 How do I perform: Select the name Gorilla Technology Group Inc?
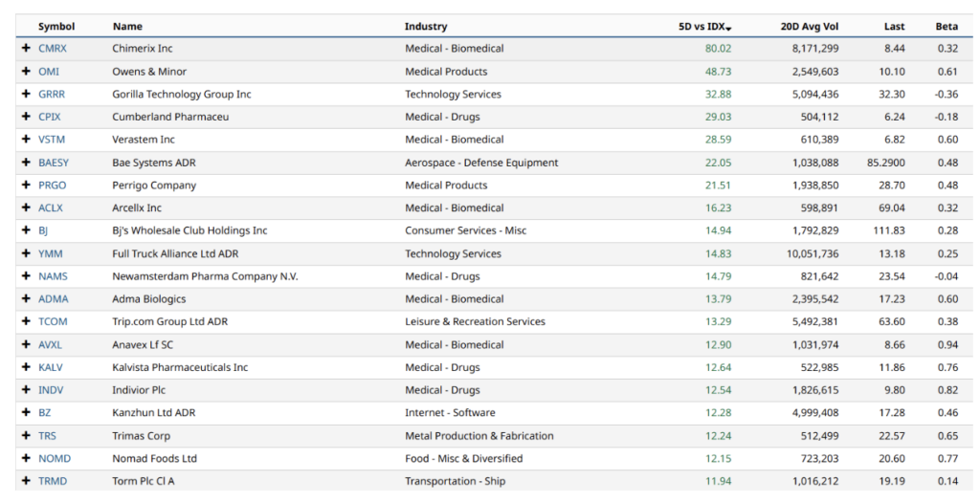click(182, 95)
